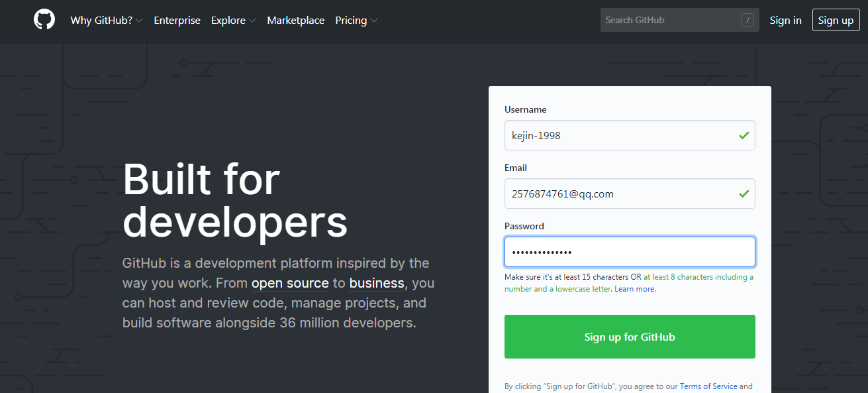Click the Username input field
The width and height of the screenshot is (868, 393).
(x=630, y=135)
